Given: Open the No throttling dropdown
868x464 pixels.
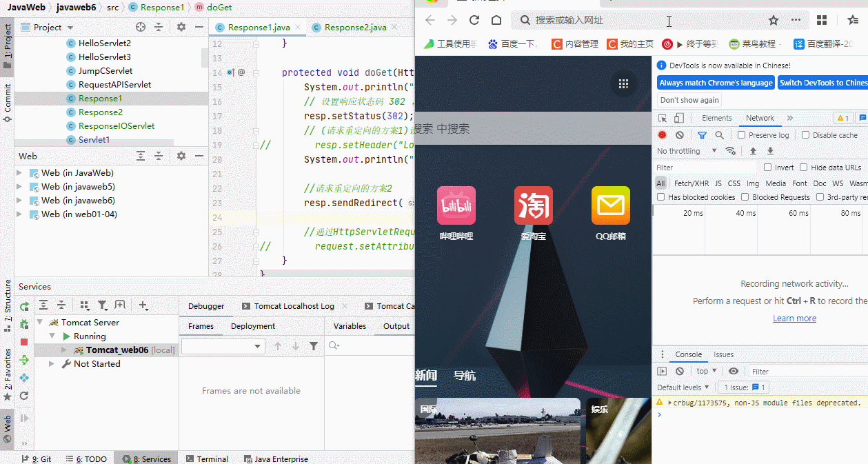Looking at the screenshot, I should (687, 151).
